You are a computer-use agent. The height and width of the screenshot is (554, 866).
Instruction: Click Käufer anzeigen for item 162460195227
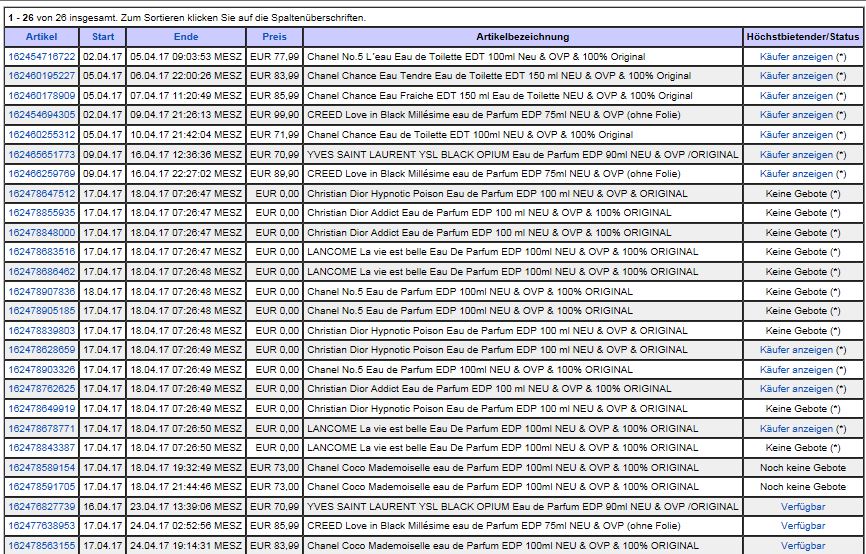pos(796,76)
